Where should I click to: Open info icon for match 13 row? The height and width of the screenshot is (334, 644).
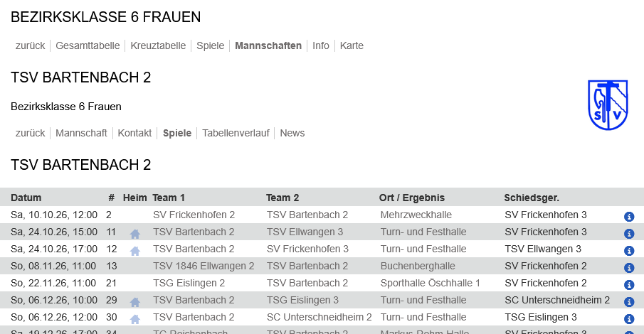point(629,267)
